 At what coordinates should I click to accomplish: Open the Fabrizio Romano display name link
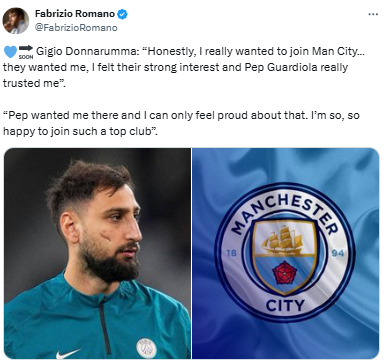click(75, 14)
